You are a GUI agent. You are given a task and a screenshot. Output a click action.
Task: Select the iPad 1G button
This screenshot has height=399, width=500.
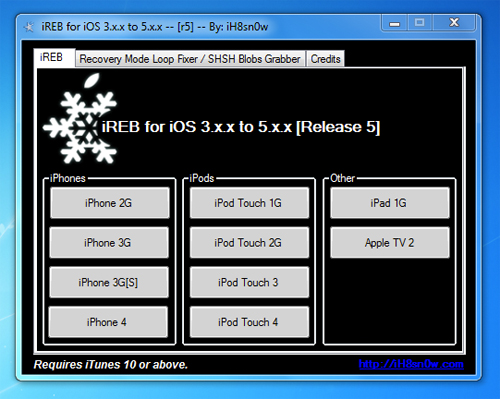pyautogui.click(x=390, y=203)
